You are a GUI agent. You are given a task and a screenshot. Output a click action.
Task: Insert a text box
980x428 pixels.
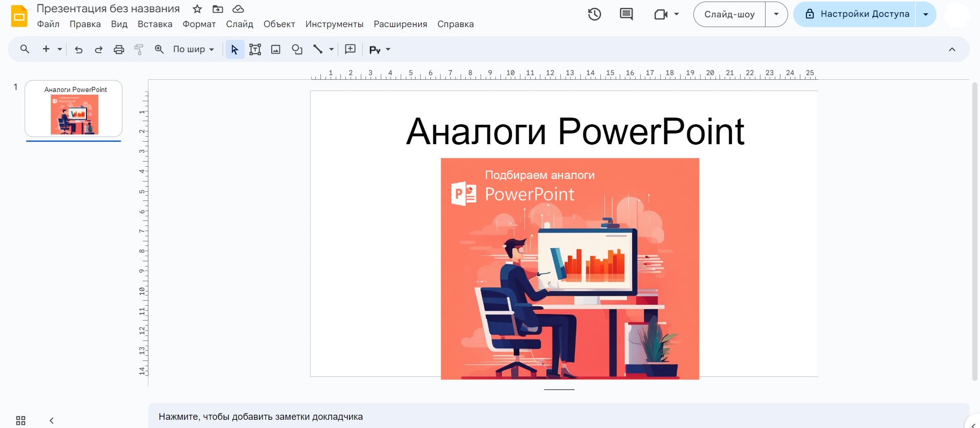coord(255,49)
